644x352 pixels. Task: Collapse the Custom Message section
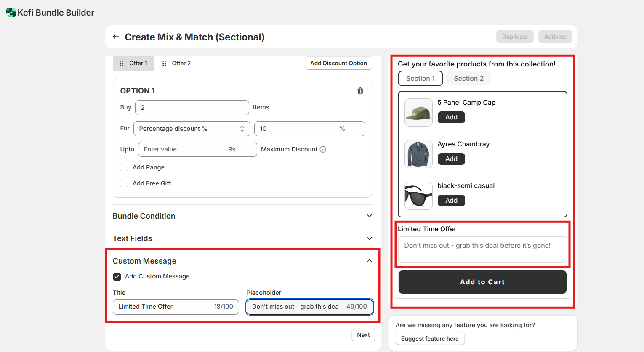tap(369, 261)
